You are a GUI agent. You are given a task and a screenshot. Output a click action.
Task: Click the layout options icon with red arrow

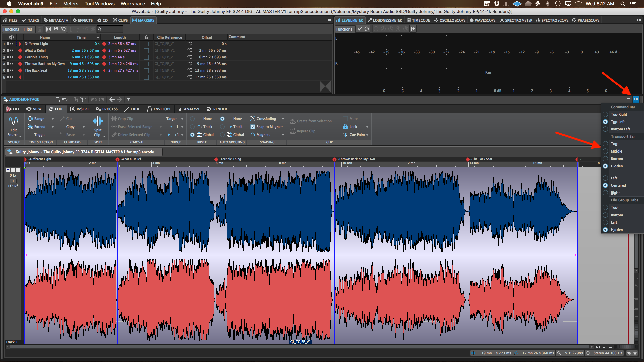point(636,99)
